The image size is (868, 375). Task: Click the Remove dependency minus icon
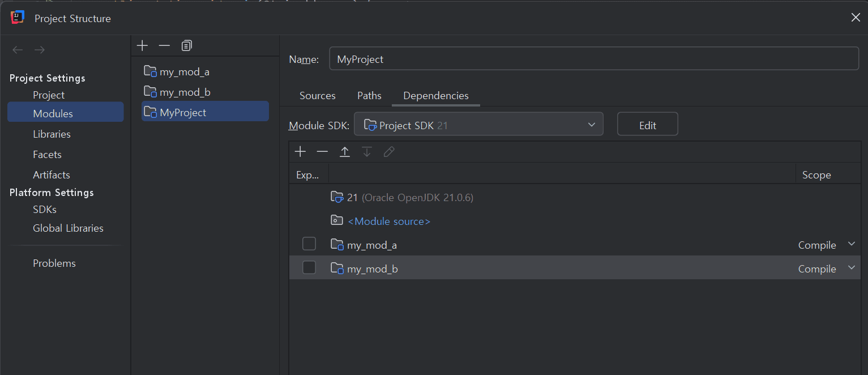pos(322,152)
